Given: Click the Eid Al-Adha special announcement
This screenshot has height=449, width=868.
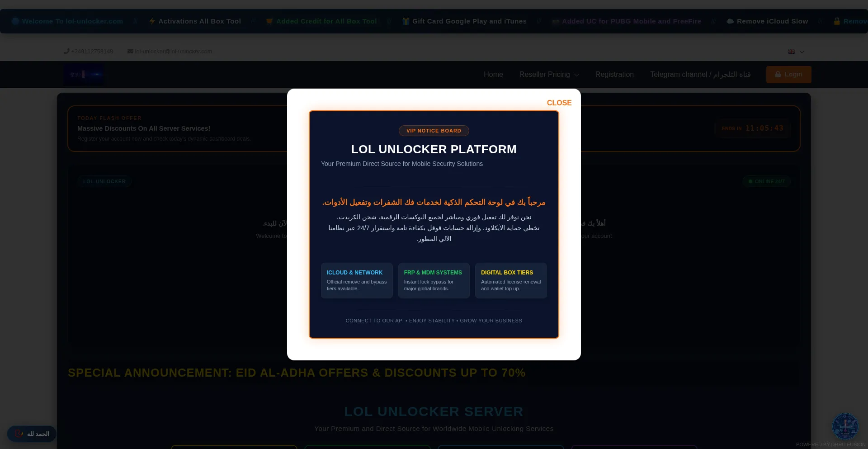Looking at the screenshot, I should click(x=297, y=373).
